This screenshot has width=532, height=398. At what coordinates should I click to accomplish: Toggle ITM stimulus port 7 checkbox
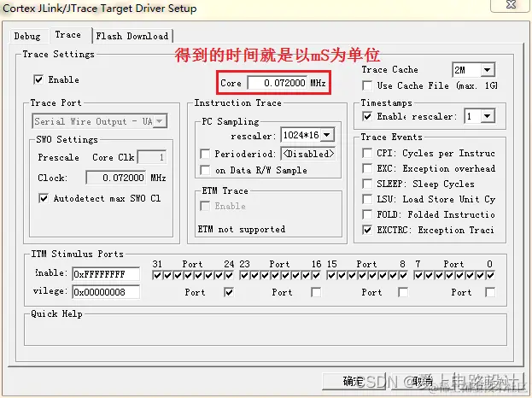[x=418, y=275]
